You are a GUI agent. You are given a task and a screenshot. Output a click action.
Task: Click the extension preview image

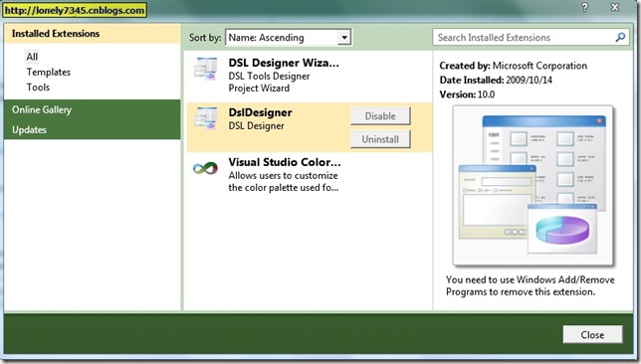[533, 185]
